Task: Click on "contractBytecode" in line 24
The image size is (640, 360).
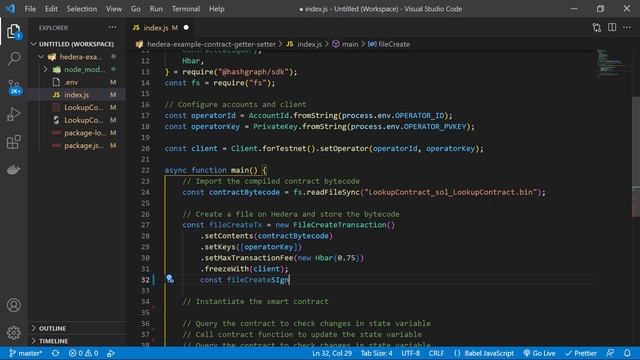Action: (244, 192)
